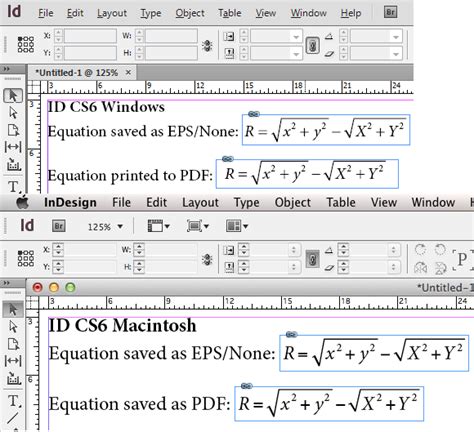Open the Apple menu
The image size is (474, 432).
point(22,202)
